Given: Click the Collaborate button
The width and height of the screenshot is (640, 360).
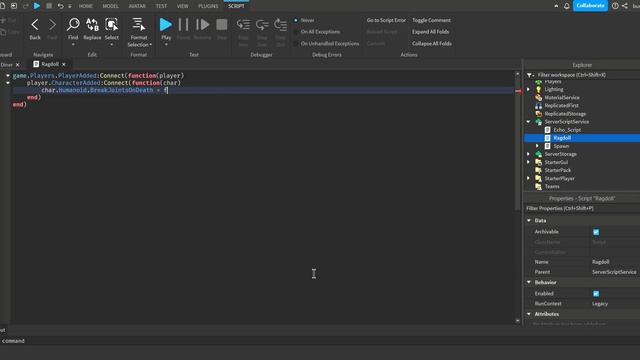Looking at the screenshot, I should 590,6.
